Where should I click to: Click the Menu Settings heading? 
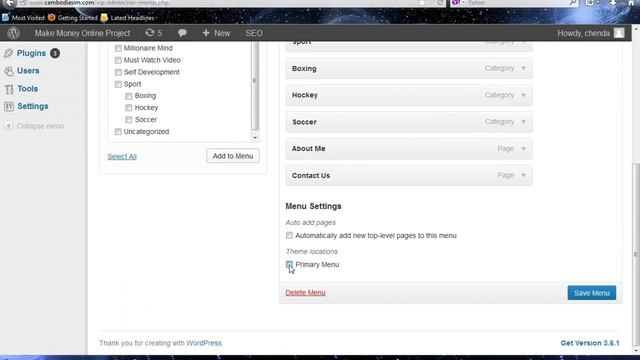click(313, 206)
